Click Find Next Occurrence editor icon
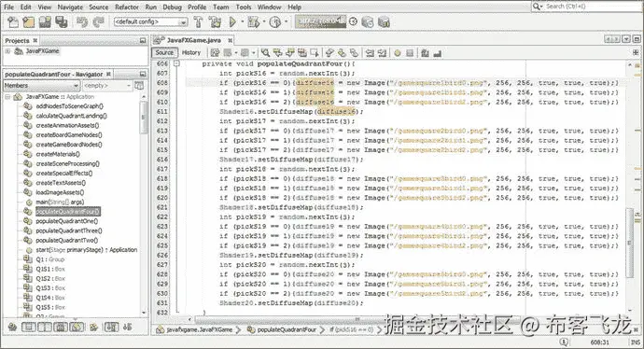Image resolution: width=644 pixels, height=349 pixels. (290, 52)
